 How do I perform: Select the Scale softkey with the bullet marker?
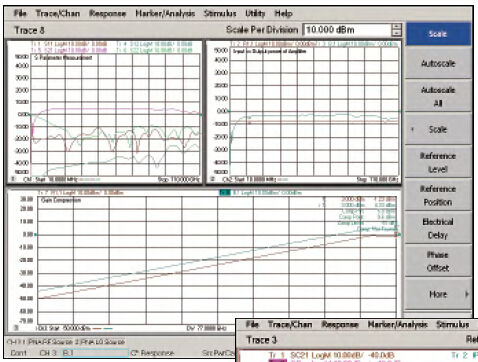coord(438,129)
